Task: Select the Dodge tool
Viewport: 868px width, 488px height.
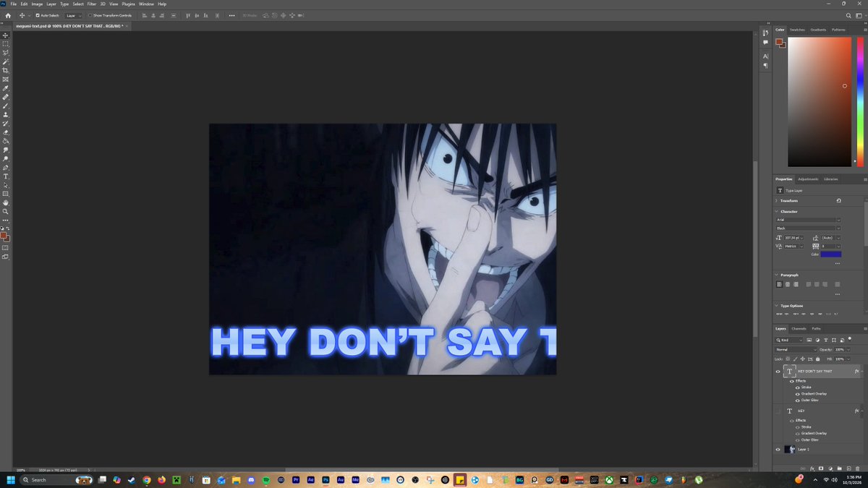Action: [x=6, y=158]
